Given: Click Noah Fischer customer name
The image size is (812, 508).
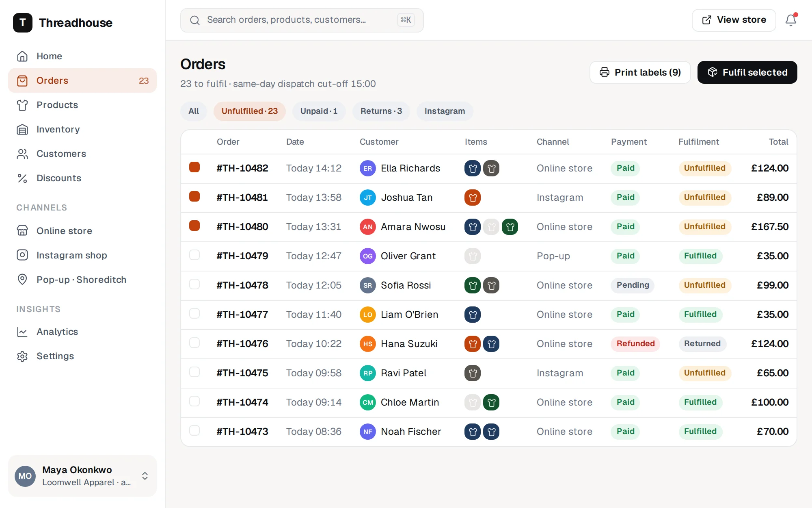Looking at the screenshot, I should coord(411,432).
